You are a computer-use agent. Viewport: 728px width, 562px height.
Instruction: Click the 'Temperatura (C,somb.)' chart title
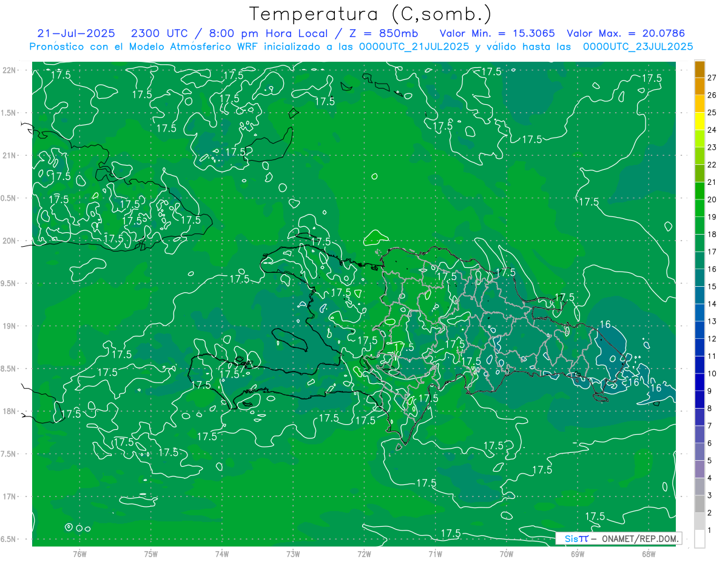click(371, 14)
